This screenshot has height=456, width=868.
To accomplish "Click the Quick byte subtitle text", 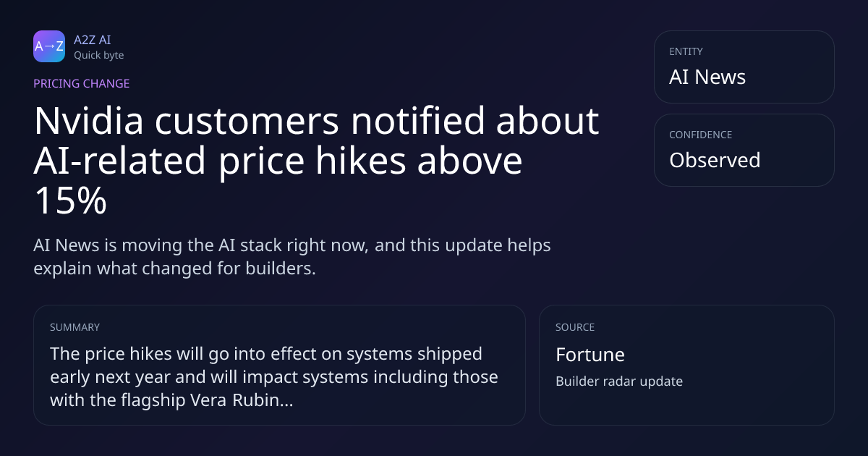I will click(98, 55).
